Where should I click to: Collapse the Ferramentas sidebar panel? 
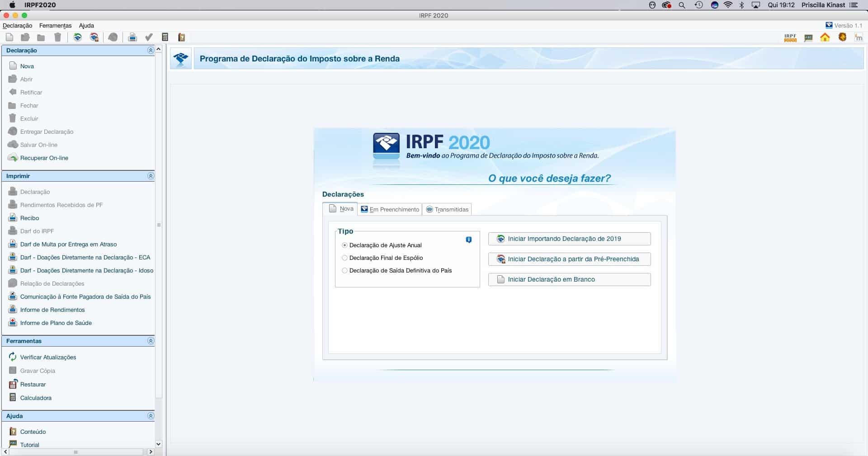tap(151, 341)
